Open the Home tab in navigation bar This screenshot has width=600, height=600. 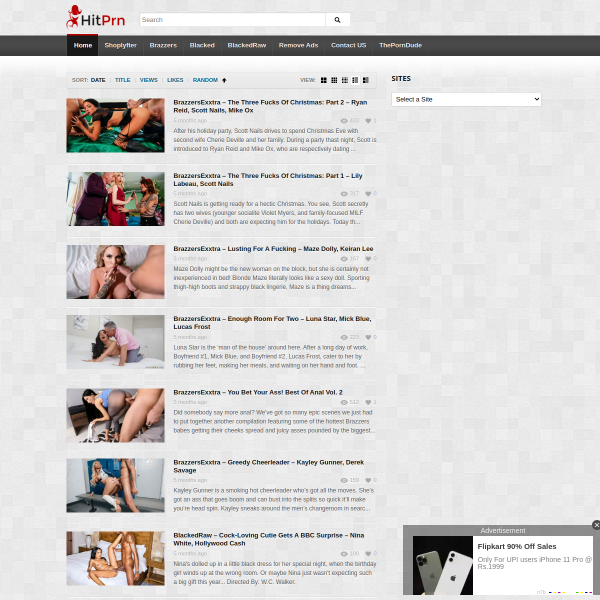[83, 45]
